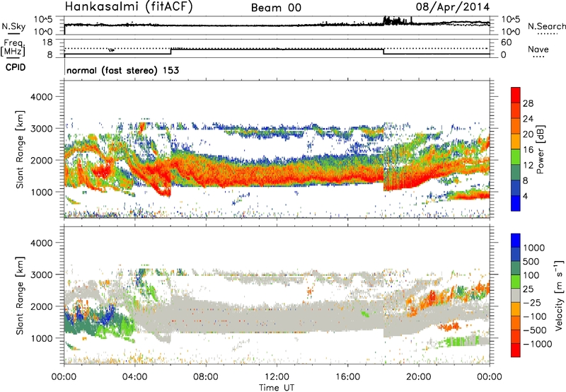Pick the orange 20-24 dB power swatch
The height and width of the screenshot is (392, 566).
(x=516, y=126)
